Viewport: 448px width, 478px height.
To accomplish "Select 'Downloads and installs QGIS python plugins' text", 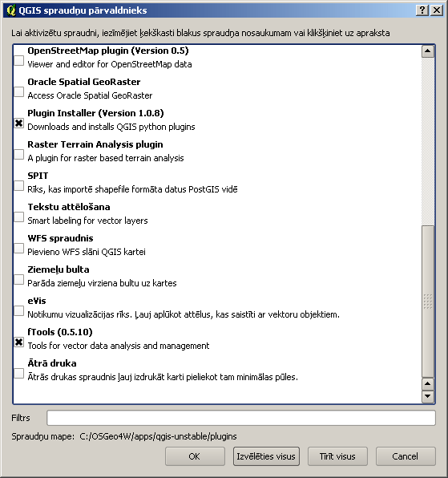I will (111, 127).
